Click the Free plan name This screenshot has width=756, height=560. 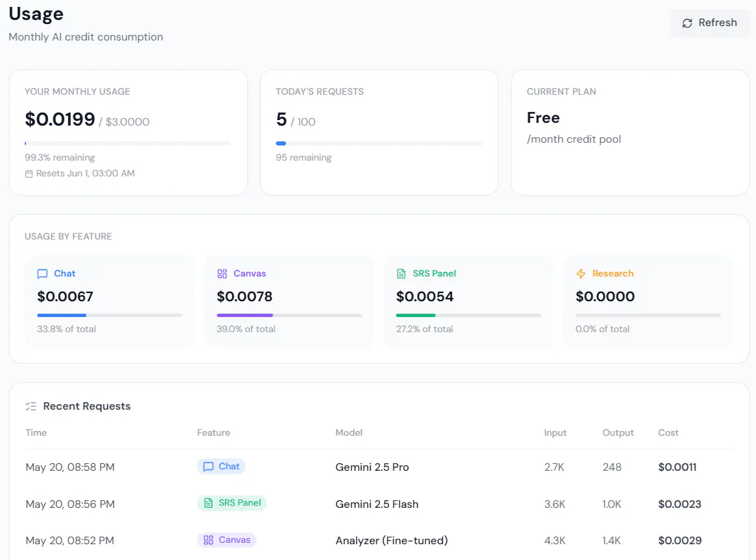(543, 117)
